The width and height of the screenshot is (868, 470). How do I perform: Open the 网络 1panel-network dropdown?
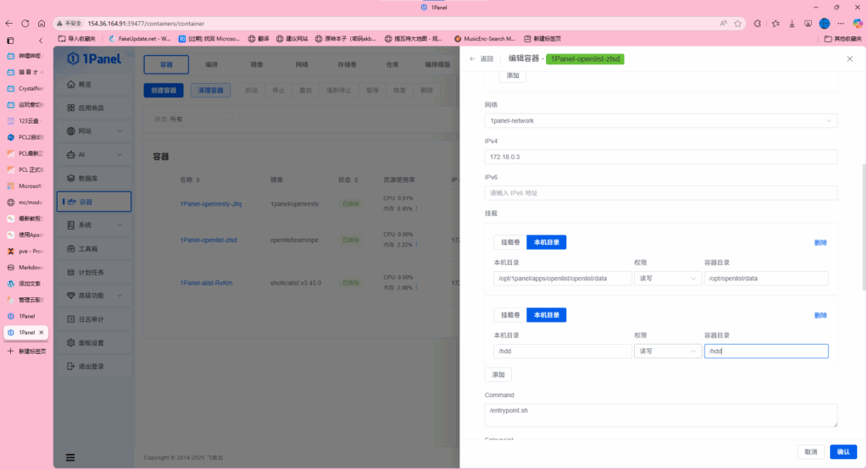tap(661, 120)
